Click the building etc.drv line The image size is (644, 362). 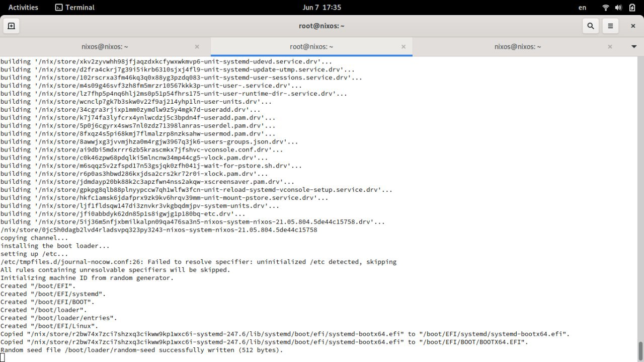click(x=123, y=213)
